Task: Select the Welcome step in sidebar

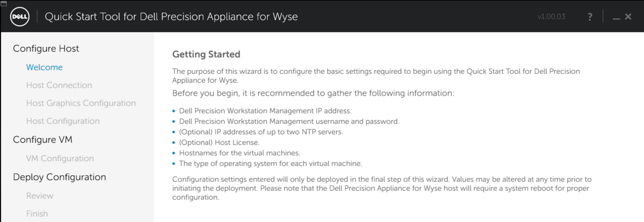Action: click(x=44, y=67)
